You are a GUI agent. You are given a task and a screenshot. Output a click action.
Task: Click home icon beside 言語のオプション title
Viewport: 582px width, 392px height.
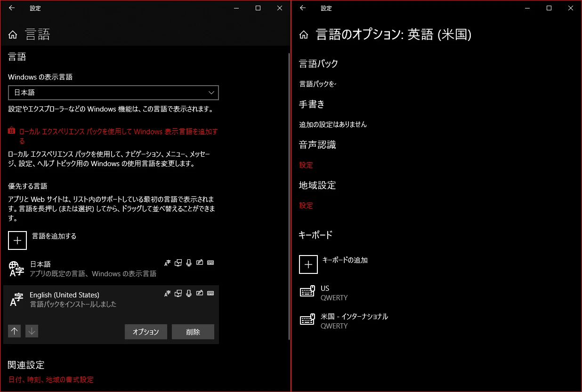tap(304, 35)
